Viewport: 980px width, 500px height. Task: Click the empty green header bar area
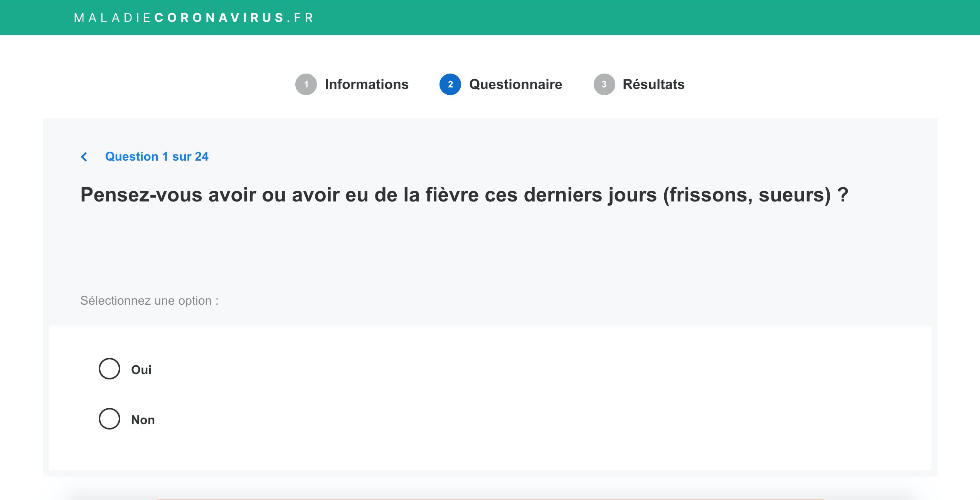pyautogui.click(x=617, y=18)
